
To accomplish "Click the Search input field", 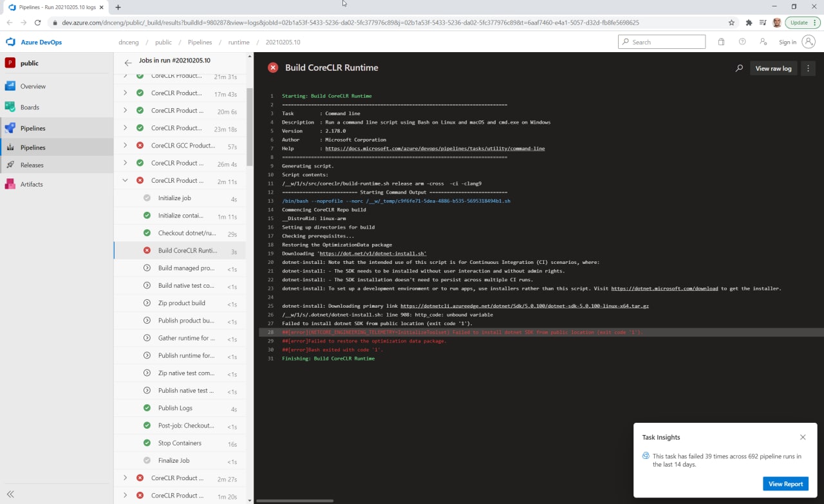I will [662, 42].
